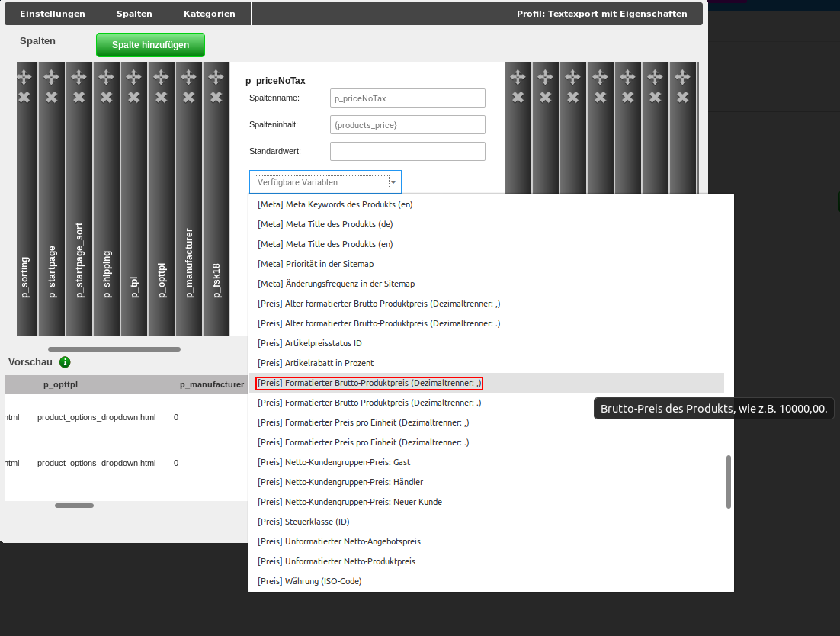Select the Spalten tab

134,13
